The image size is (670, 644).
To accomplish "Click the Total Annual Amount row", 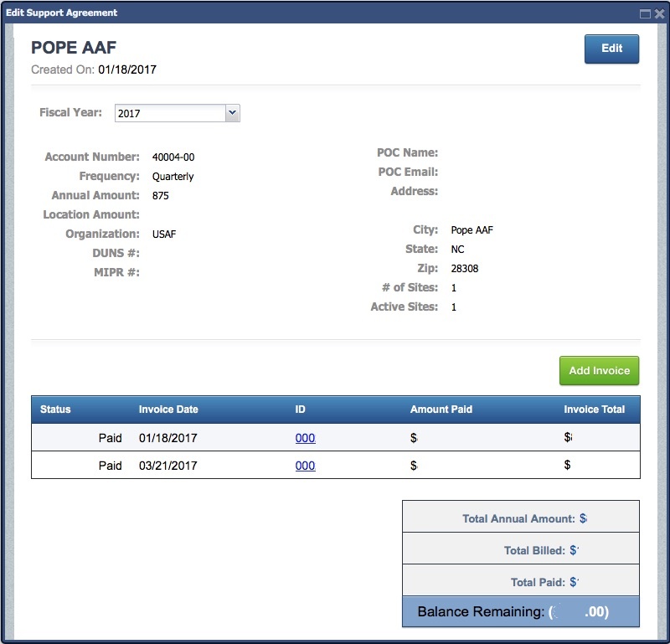I will [520, 518].
